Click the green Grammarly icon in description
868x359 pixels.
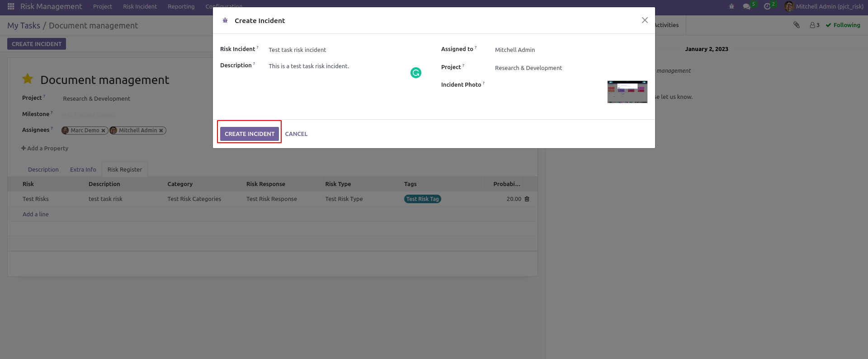(416, 73)
